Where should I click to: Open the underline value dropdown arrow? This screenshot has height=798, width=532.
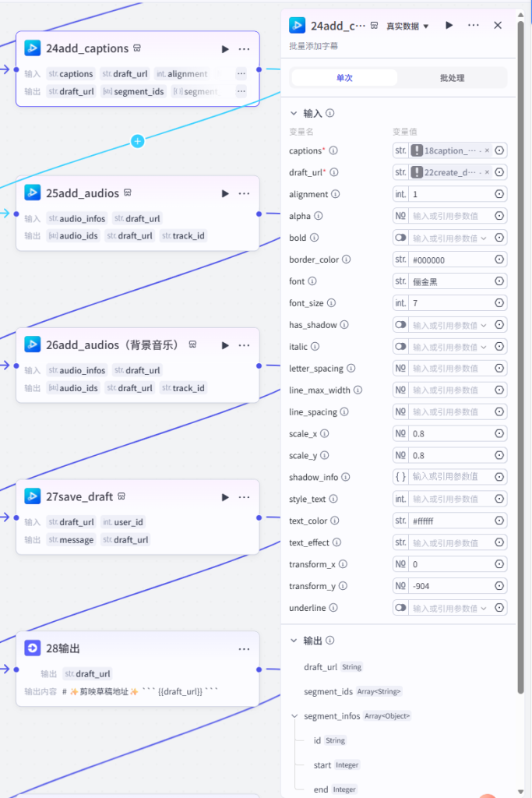(x=484, y=608)
